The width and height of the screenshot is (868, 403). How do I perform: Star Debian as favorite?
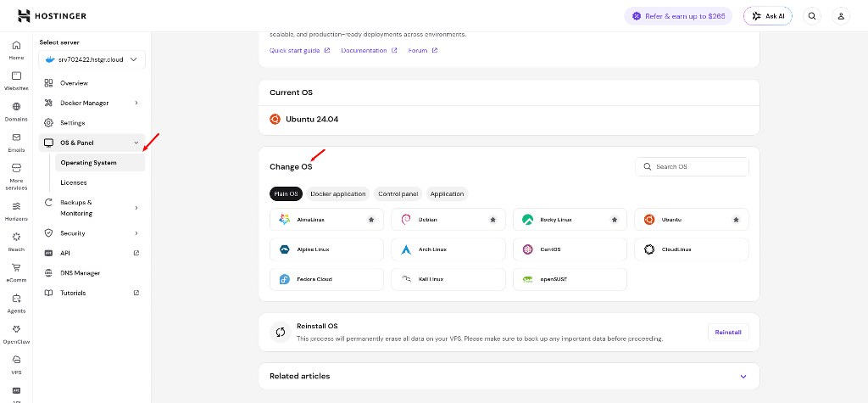[x=492, y=220]
